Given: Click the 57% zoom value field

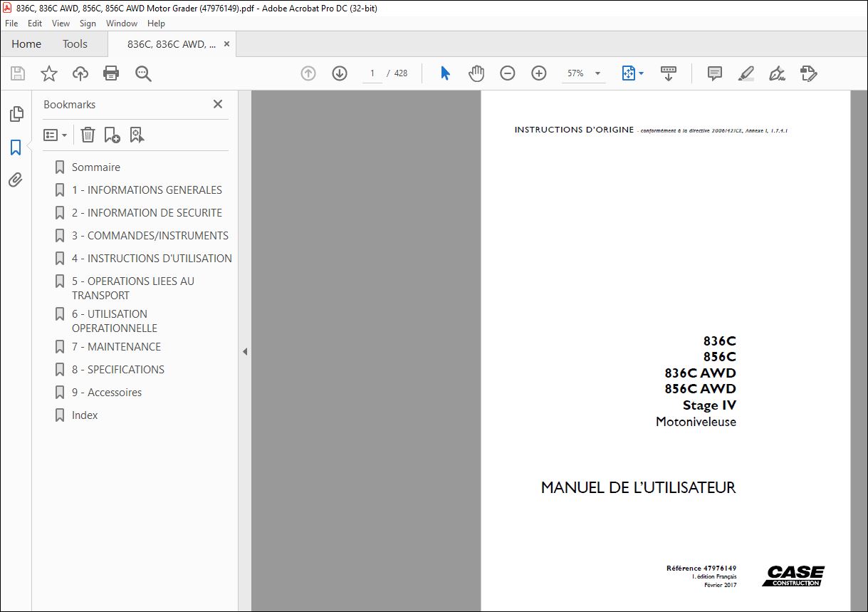Looking at the screenshot, I should [575, 73].
